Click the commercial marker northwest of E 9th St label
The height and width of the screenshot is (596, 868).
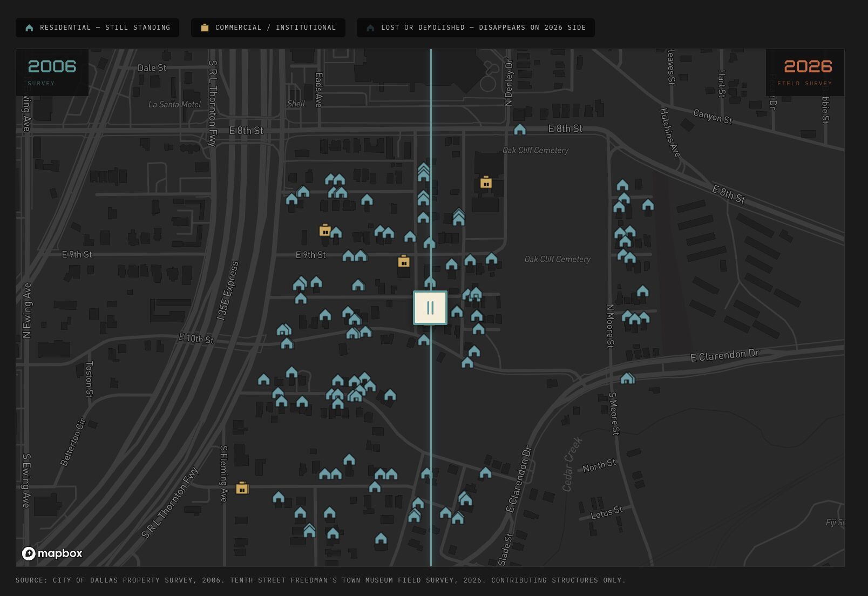324,231
